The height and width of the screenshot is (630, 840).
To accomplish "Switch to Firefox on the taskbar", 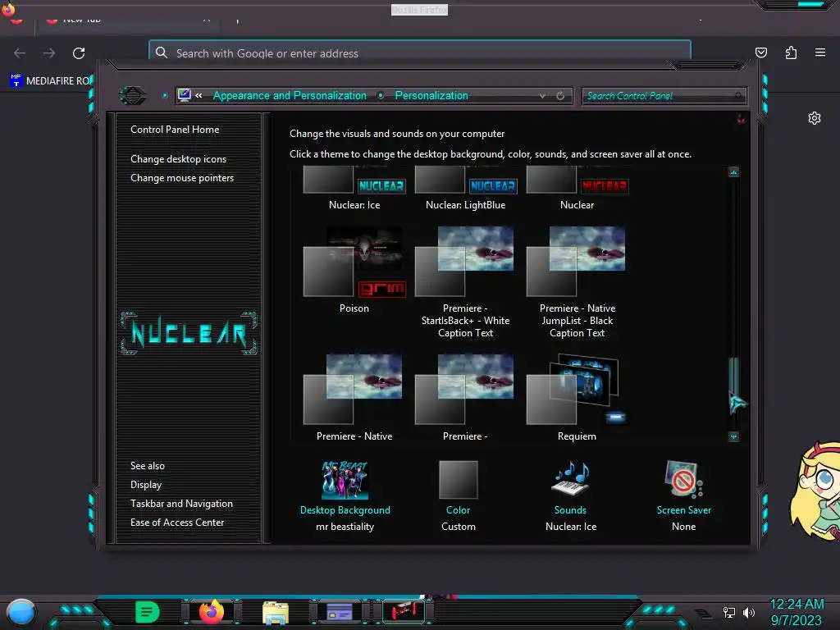I will 211,612.
